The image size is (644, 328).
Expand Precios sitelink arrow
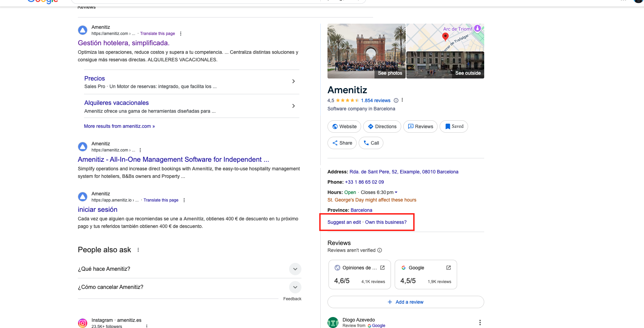click(293, 81)
